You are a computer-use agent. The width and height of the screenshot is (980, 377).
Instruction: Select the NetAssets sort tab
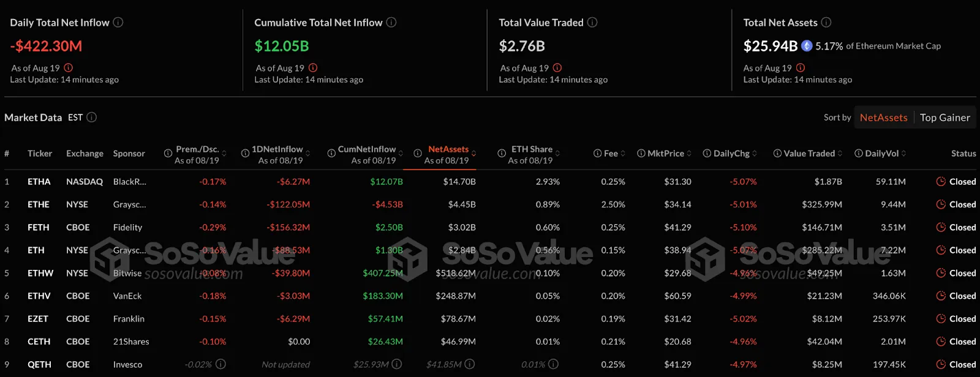click(x=883, y=117)
